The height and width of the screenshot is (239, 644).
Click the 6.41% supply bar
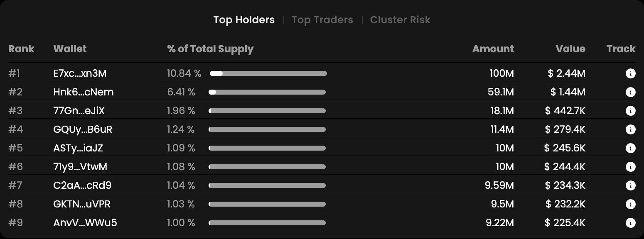(x=267, y=92)
